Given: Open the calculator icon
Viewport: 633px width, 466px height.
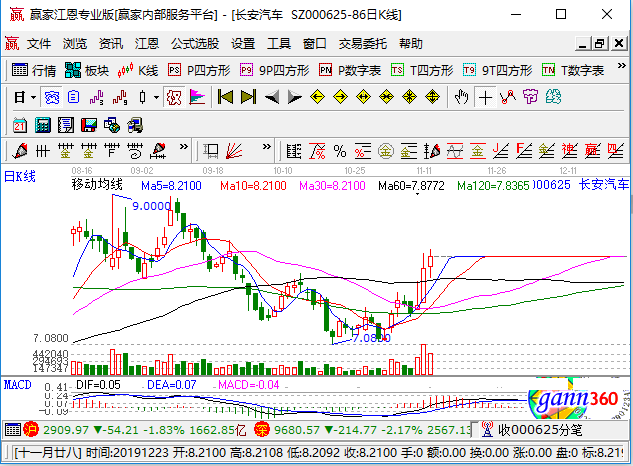Looking at the screenshot, I should (x=43, y=126).
